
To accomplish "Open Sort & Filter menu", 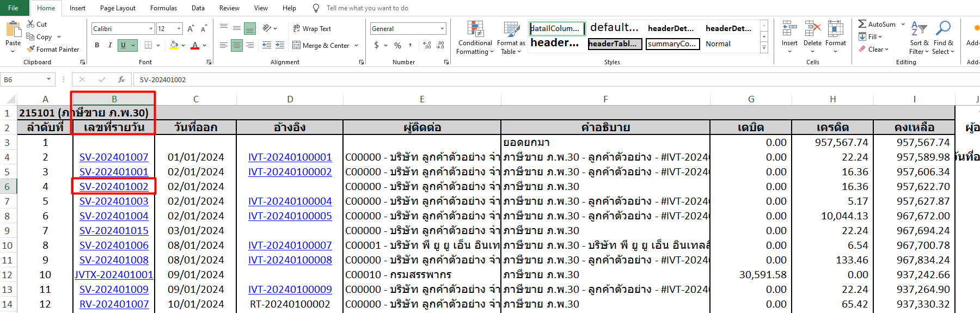I will click(x=919, y=38).
